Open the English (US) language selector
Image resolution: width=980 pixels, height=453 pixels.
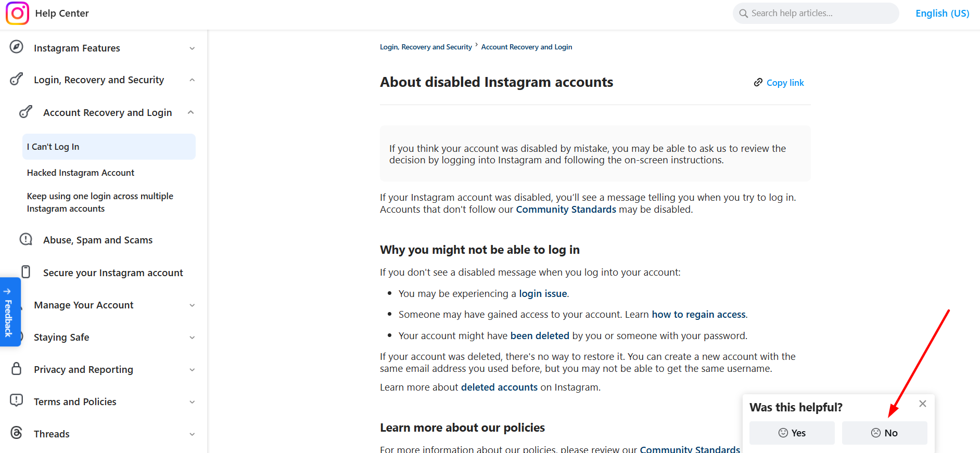[942, 14]
